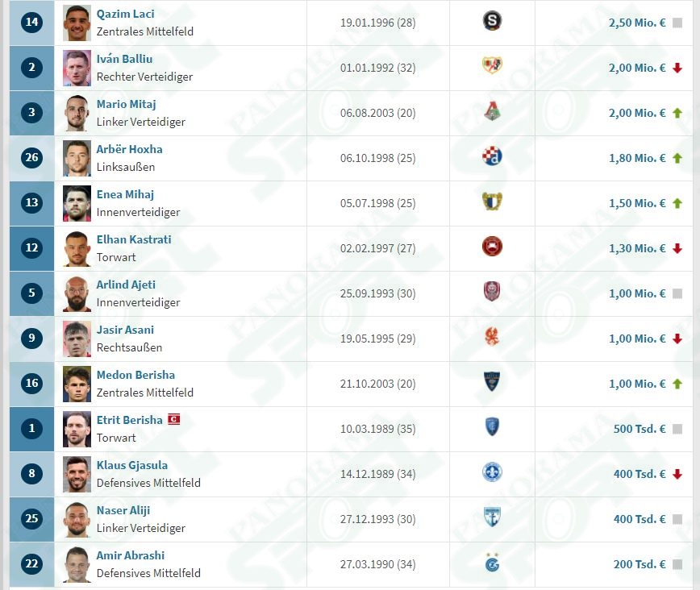This screenshot has height=590, width=700.
Task: Open the club crest in Arlind Ajeti's row
Action: tap(492, 292)
